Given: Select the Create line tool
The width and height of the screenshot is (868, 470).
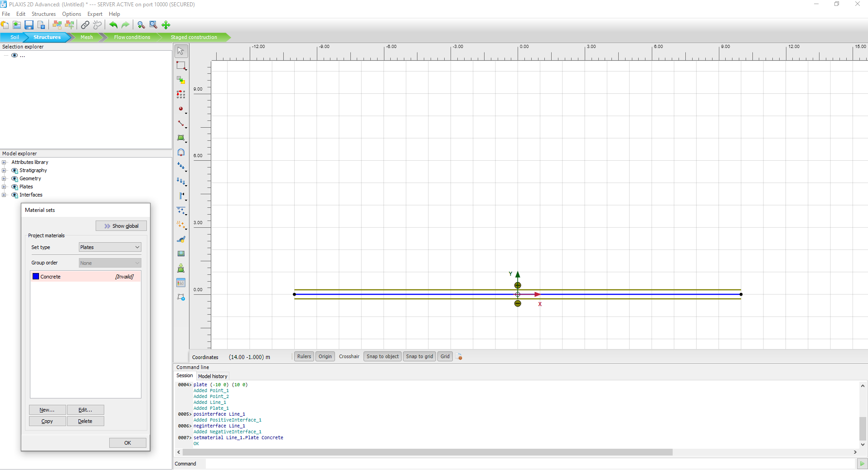Looking at the screenshot, I should [181, 124].
